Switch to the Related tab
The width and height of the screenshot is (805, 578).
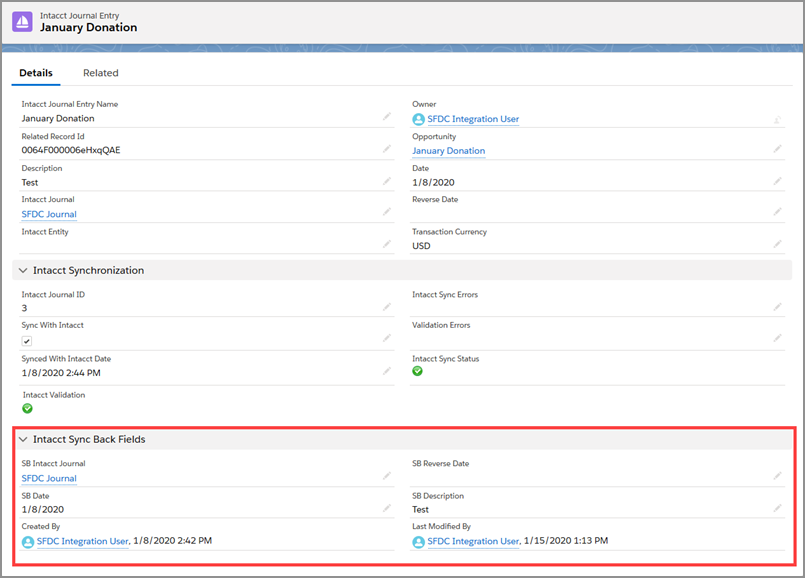pos(100,73)
